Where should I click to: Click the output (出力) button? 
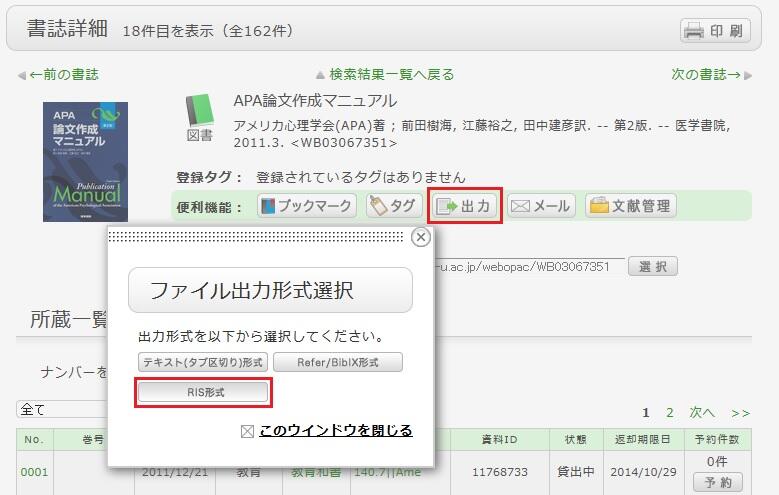click(x=465, y=206)
